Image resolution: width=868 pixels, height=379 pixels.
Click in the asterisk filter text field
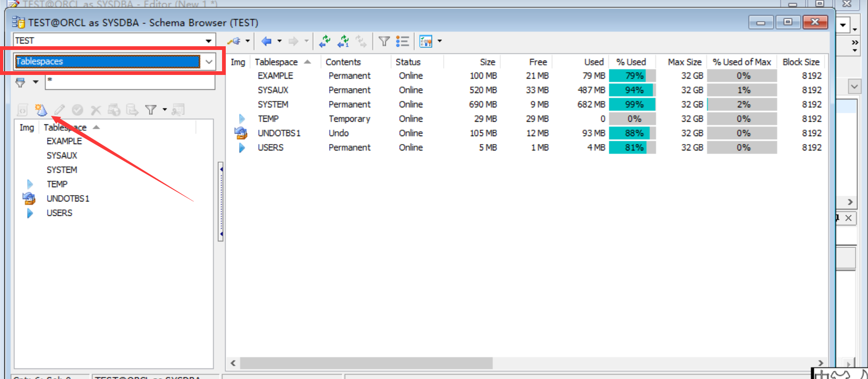click(x=130, y=82)
